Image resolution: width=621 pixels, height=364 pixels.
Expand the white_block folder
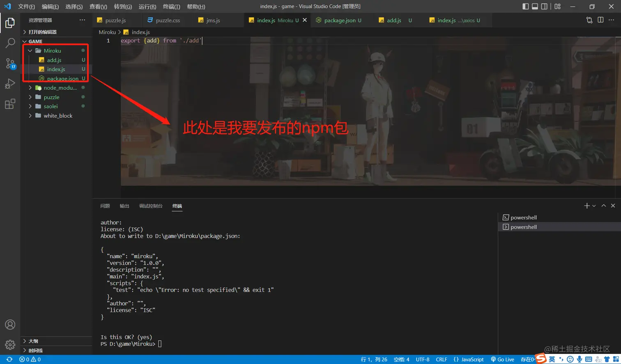[x=57, y=116]
